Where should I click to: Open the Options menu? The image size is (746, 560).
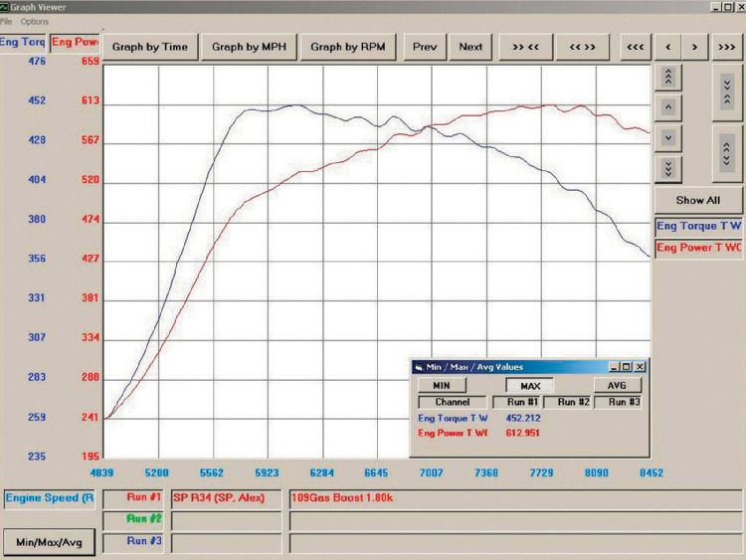(34, 21)
